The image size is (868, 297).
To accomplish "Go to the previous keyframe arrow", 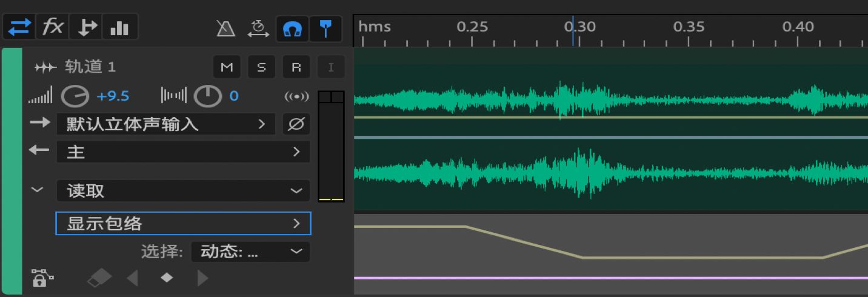I will [x=132, y=278].
